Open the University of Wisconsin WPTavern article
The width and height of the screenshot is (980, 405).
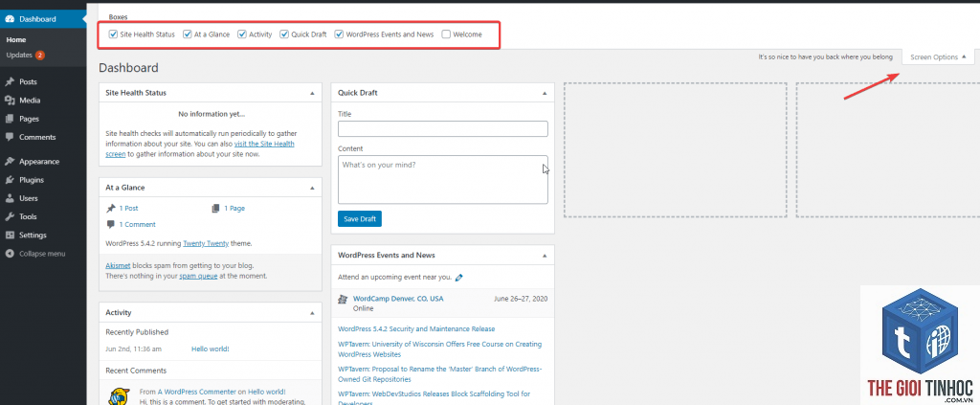440,349
